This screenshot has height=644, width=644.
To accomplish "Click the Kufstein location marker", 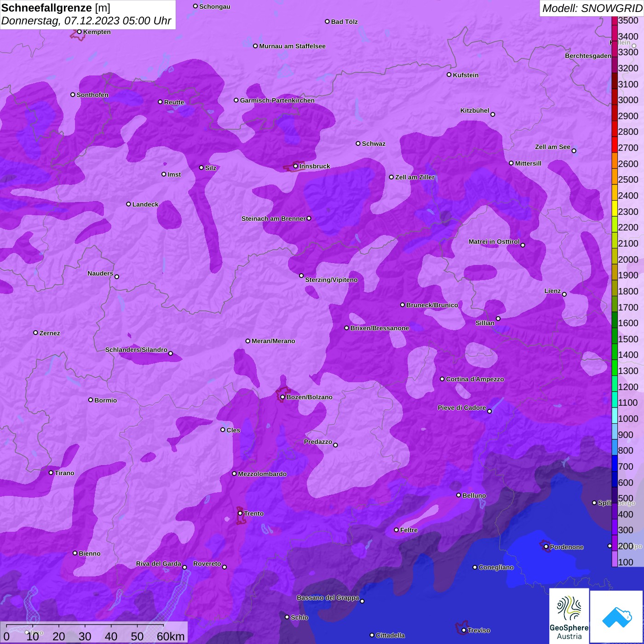I will (449, 75).
